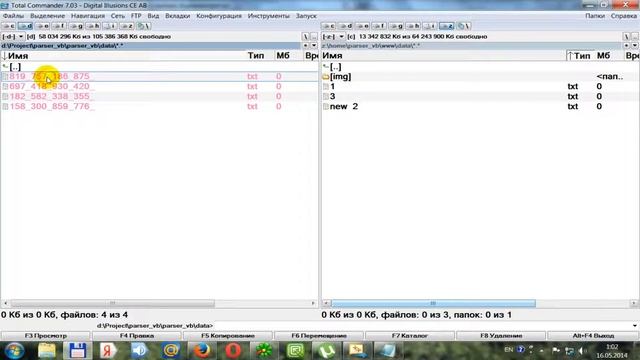Viewport: 640px width, 360px height.
Task: Select file 697_418_930_420_ in left panel
Action: pos(159,87)
